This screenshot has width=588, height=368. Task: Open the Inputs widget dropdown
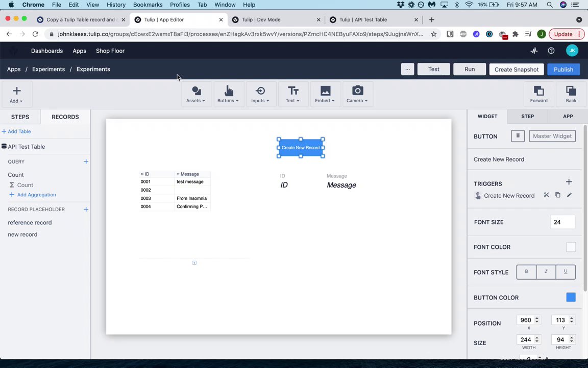[260, 94]
